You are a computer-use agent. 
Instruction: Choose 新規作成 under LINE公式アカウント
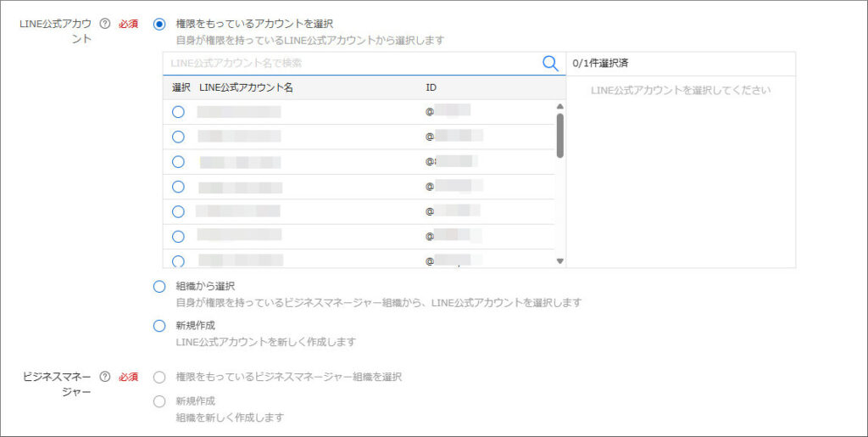[159, 326]
